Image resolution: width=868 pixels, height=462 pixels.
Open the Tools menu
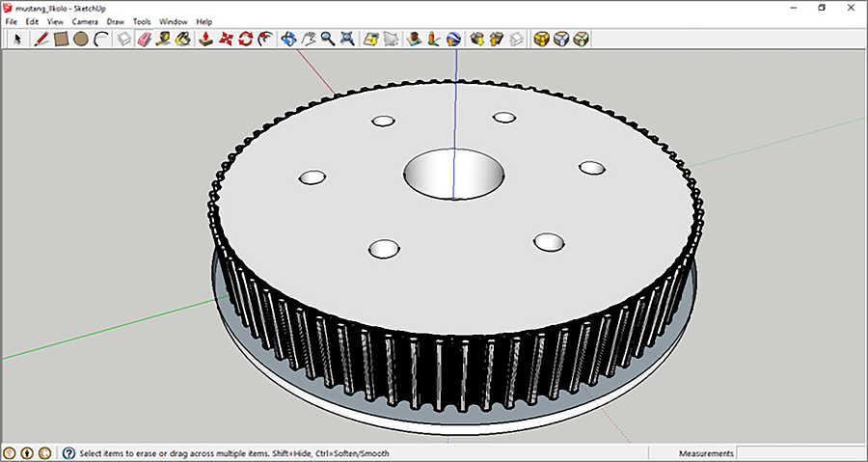tap(142, 21)
